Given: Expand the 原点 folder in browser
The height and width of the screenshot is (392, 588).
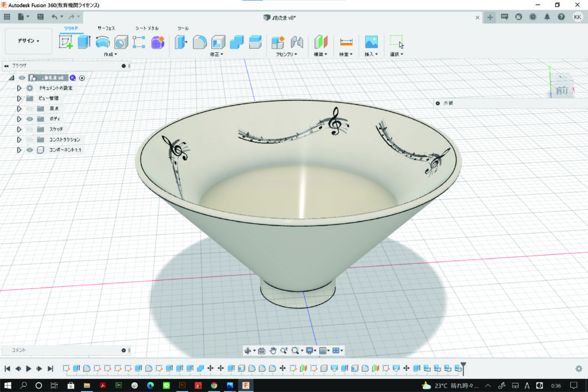Looking at the screenshot, I should [19, 108].
